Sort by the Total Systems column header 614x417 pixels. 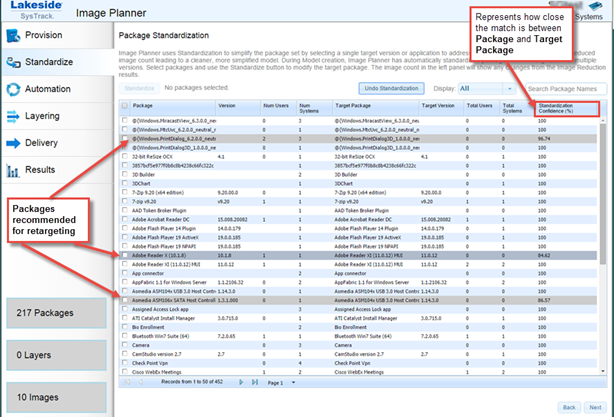517,108
